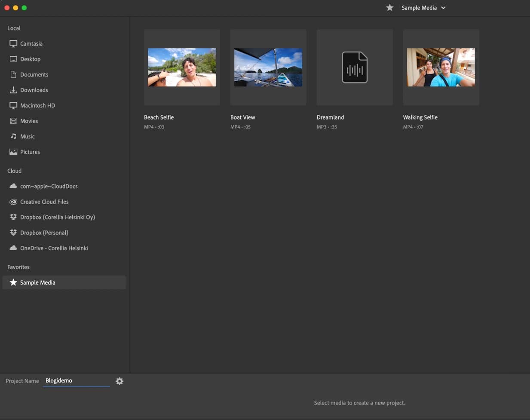Select the Beach Selfie video thumbnail
The height and width of the screenshot is (420, 530).
tap(182, 67)
